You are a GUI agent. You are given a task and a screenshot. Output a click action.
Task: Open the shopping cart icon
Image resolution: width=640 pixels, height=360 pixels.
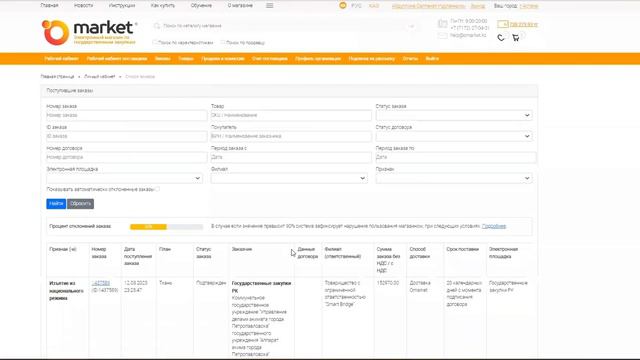[516, 38]
